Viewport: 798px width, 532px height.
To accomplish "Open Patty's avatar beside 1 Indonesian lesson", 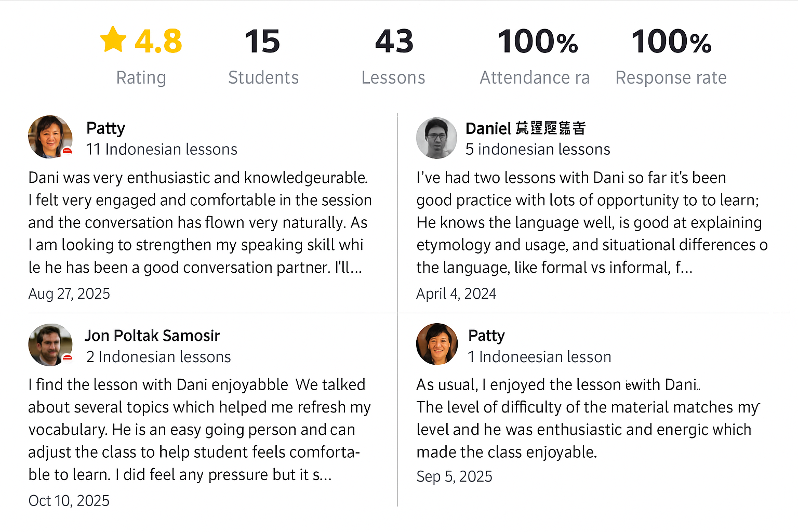I will (x=437, y=344).
